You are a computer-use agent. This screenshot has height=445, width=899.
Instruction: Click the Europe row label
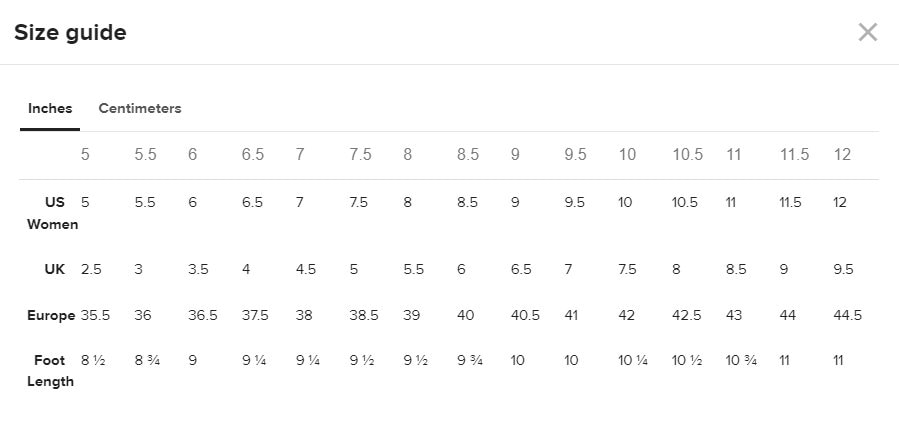51,315
